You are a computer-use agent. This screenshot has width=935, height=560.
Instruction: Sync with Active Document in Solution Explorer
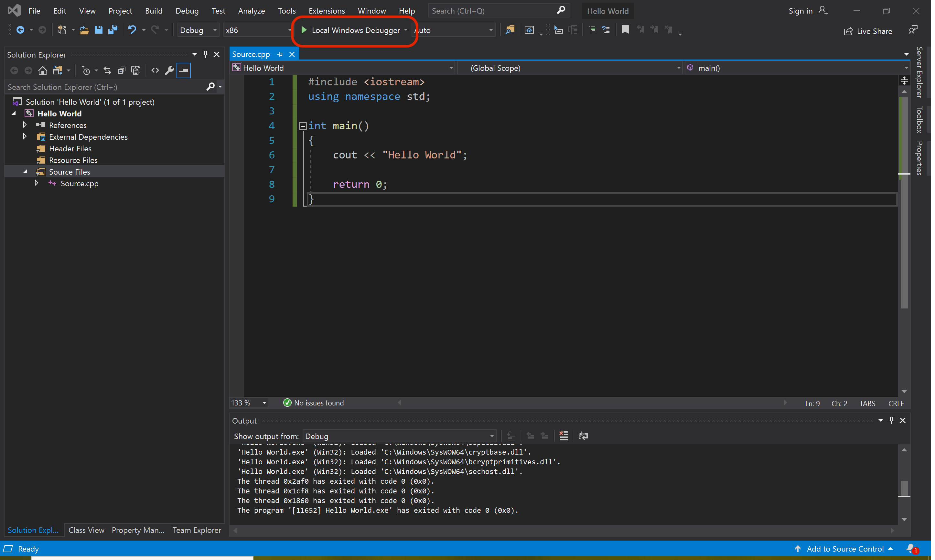pos(108,70)
